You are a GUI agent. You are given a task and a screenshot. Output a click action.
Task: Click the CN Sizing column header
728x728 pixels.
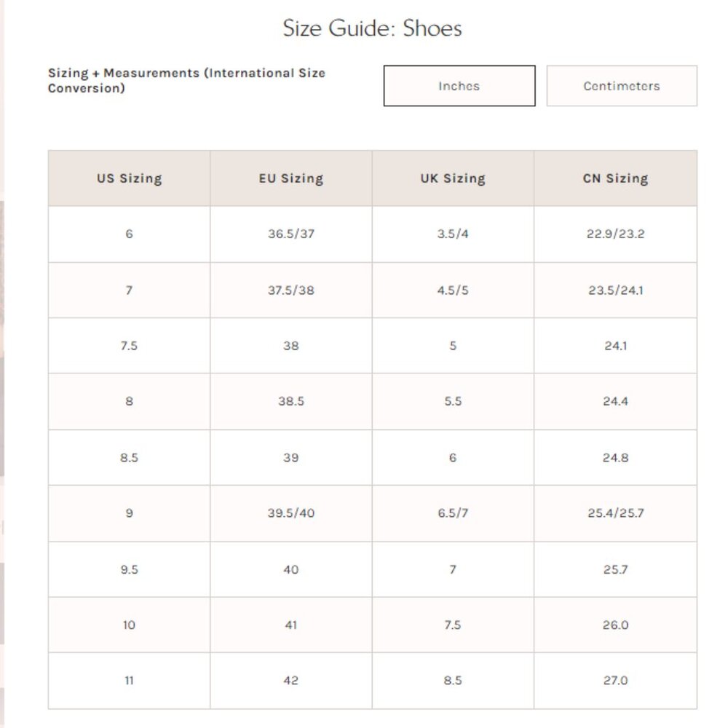tap(616, 178)
